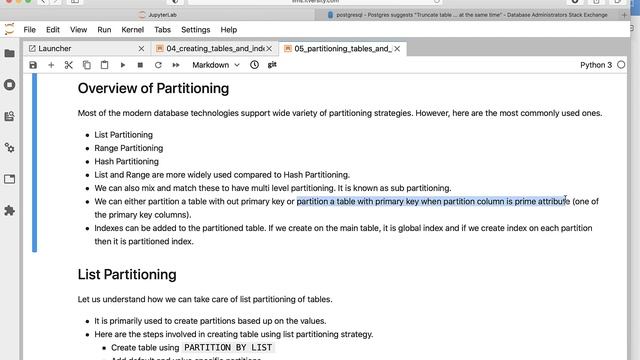This screenshot has height=360, width=640.
Task: Open the Kernel menu
Action: point(133,30)
